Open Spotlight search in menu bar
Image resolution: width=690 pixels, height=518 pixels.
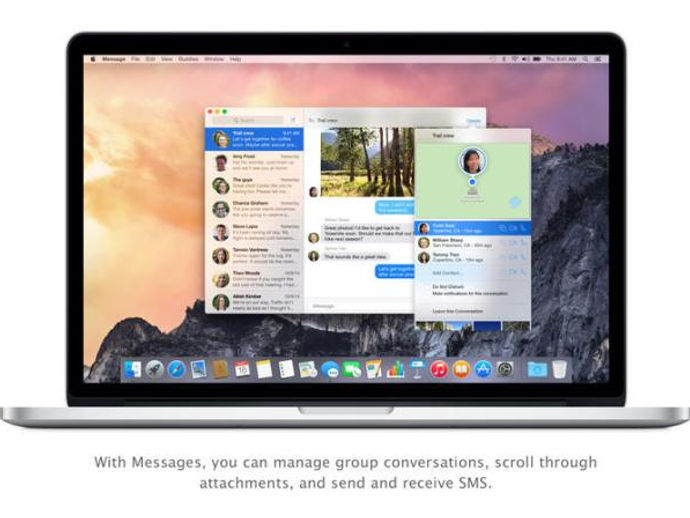pos(585,59)
